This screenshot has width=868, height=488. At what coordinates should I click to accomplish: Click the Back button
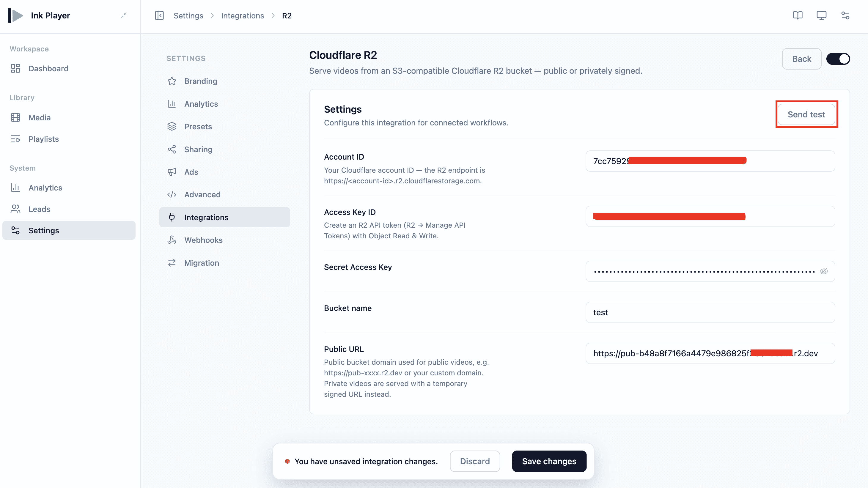[801, 59]
